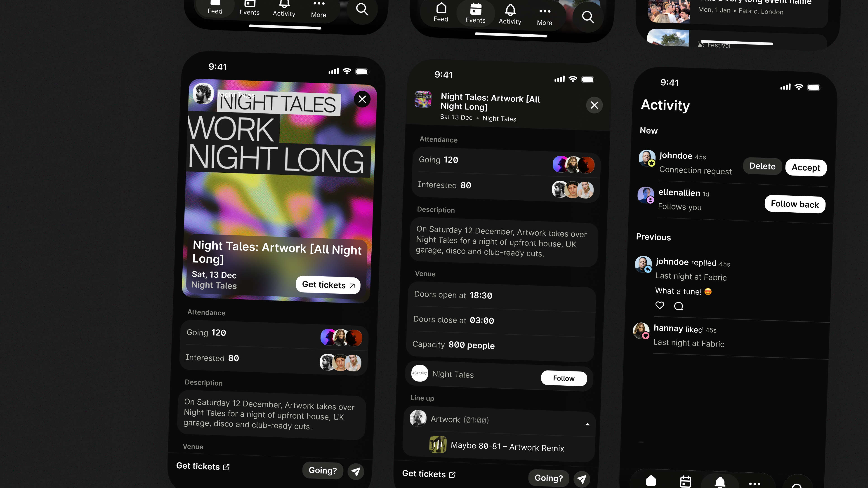This screenshot has width=868, height=488.
Task: Toggle Going? in left phone footer
Action: tap(323, 470)
